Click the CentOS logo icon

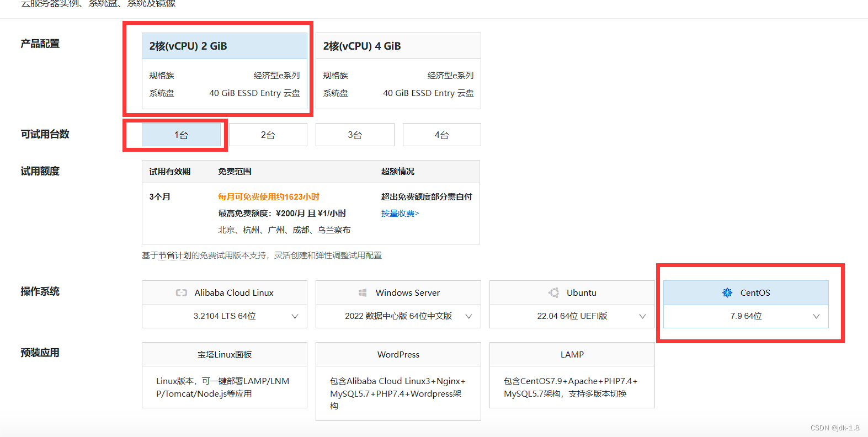click(727, 293)
